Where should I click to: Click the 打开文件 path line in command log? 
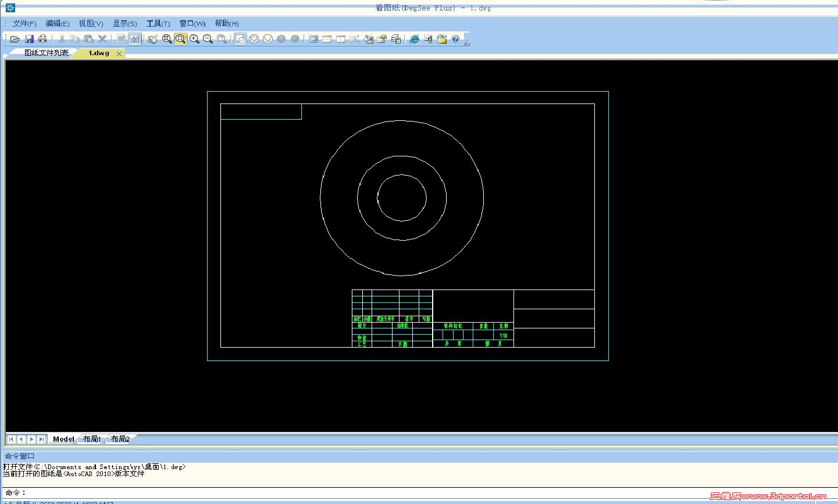click(94, 467)
